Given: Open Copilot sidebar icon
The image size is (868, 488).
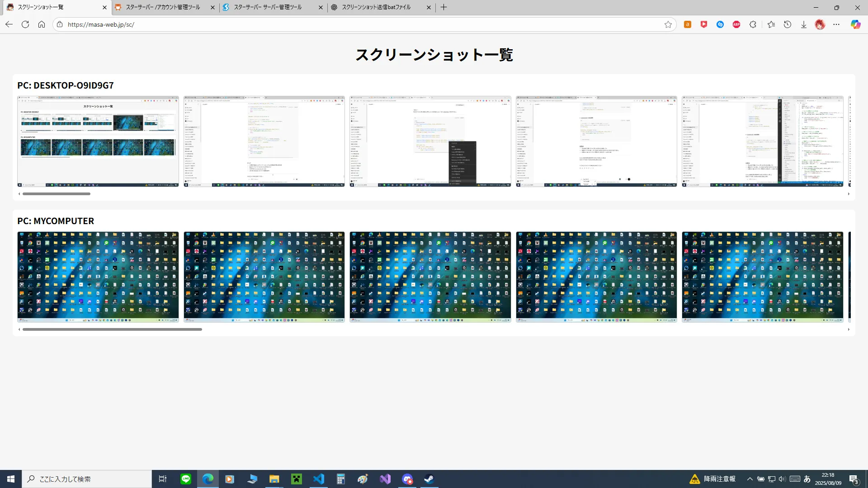Looking at the screenshot, I should point(855,24).
